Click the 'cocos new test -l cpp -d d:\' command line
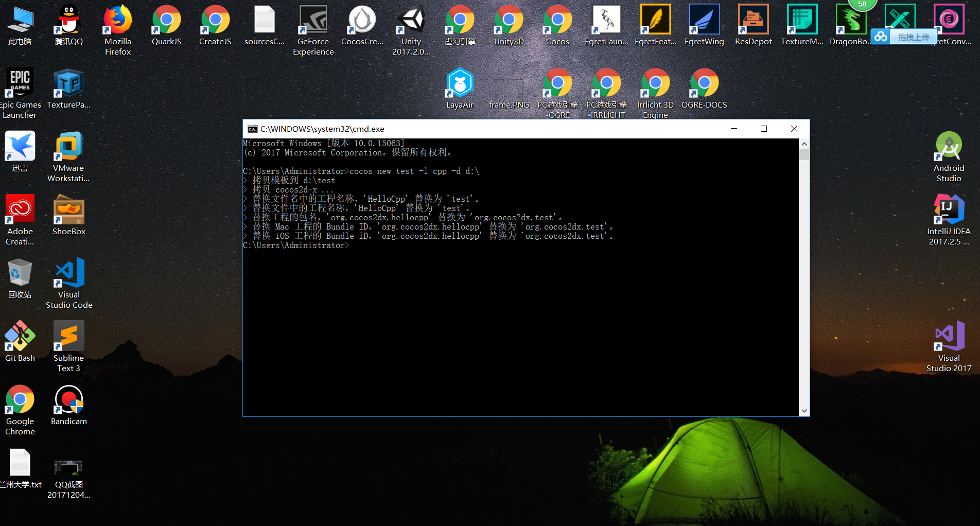 point(414,171)
